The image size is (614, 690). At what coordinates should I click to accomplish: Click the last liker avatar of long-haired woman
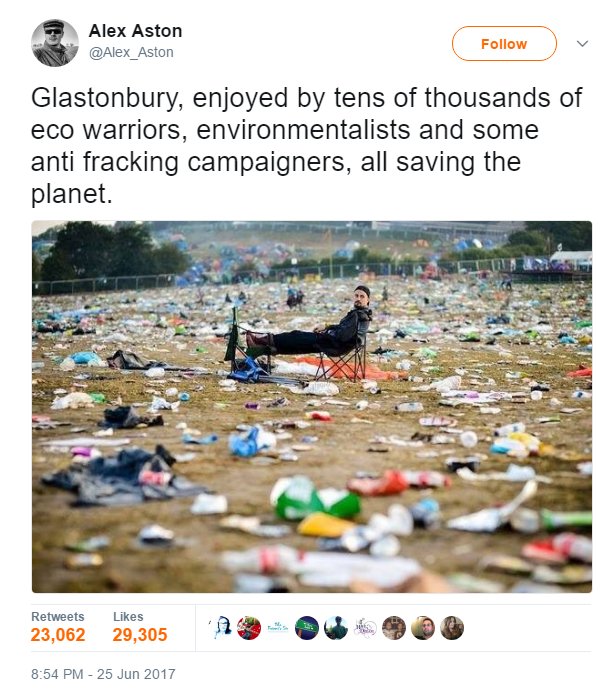coord(452,628)
